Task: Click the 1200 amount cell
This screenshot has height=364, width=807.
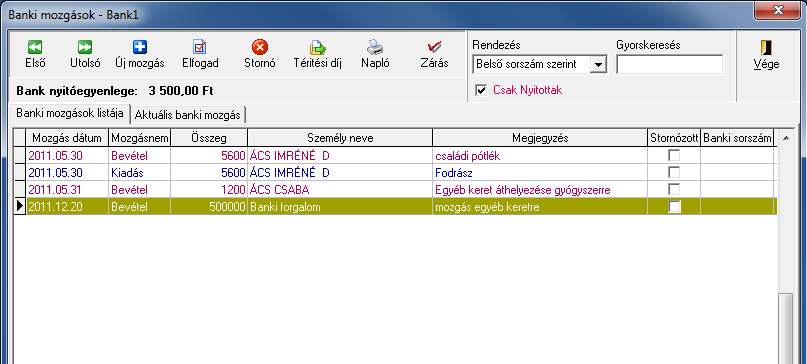Action: (209, 189)
